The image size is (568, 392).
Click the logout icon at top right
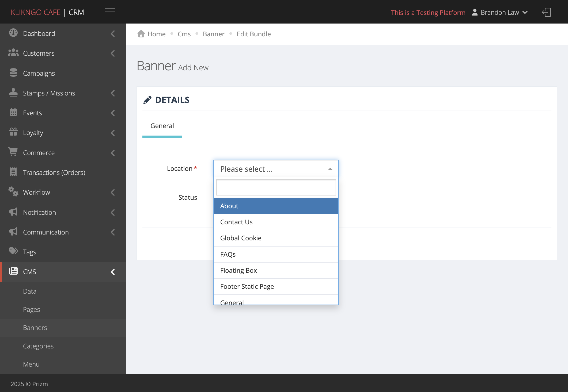pos(546,12)
